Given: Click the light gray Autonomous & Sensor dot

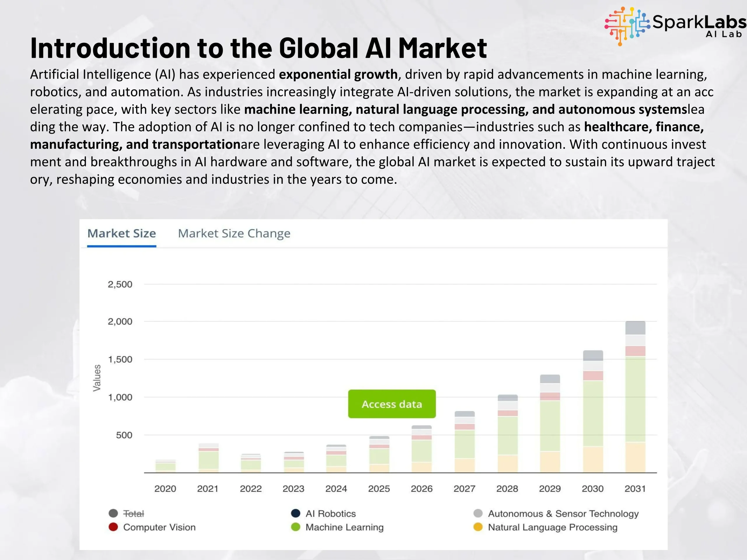Looking at the screenshot, I should pos(478,513).
